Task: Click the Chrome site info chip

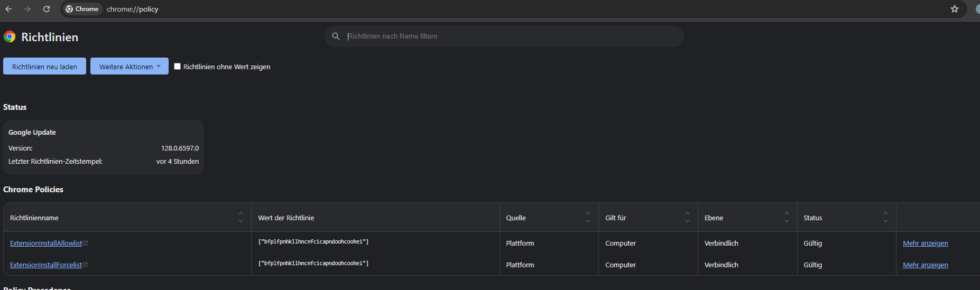Action: [82, 9]
